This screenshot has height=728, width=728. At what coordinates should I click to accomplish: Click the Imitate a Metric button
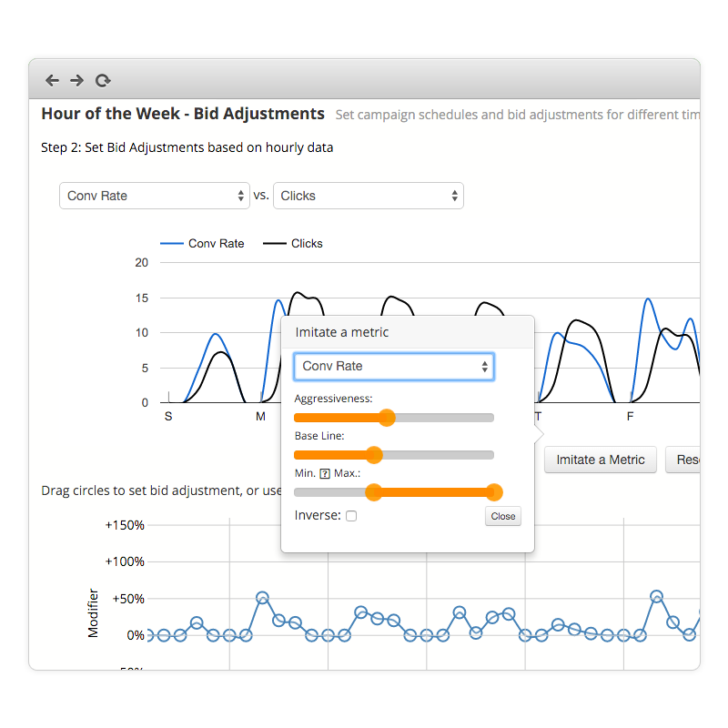[x=600, y=460]
